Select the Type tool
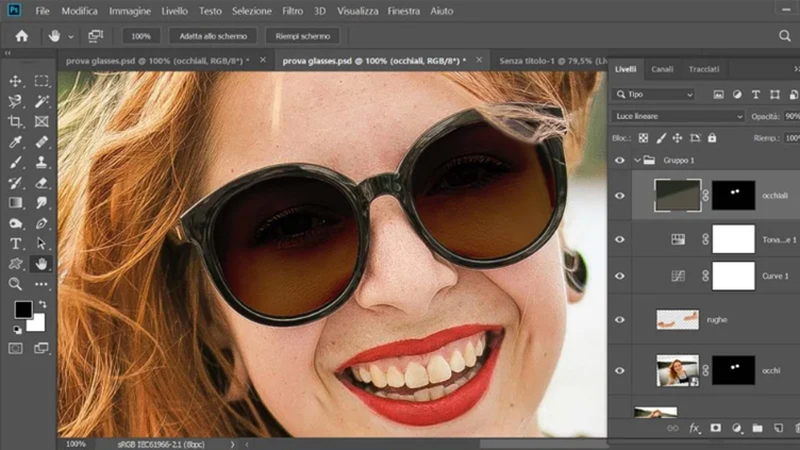Viewport: 800px width, 450px height. [15, 243]
